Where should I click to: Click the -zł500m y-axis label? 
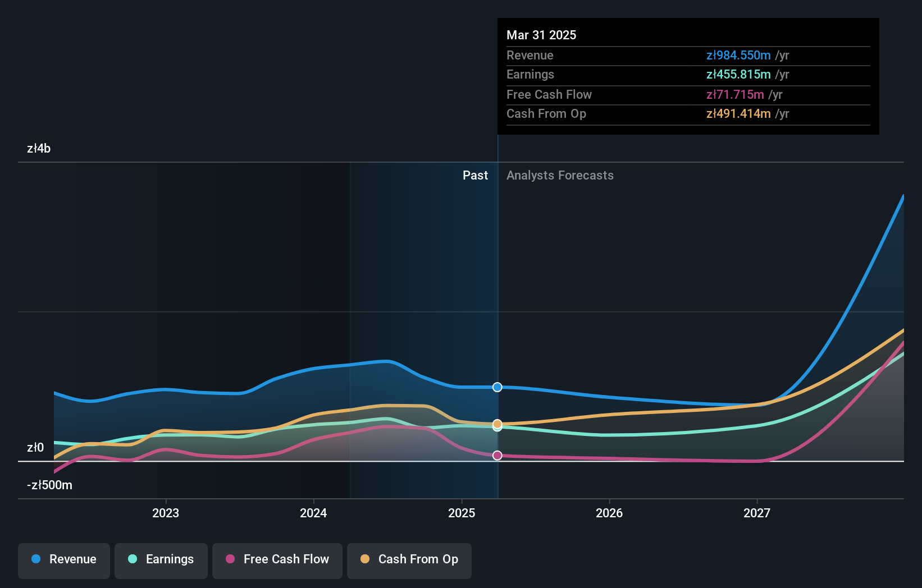49,485
